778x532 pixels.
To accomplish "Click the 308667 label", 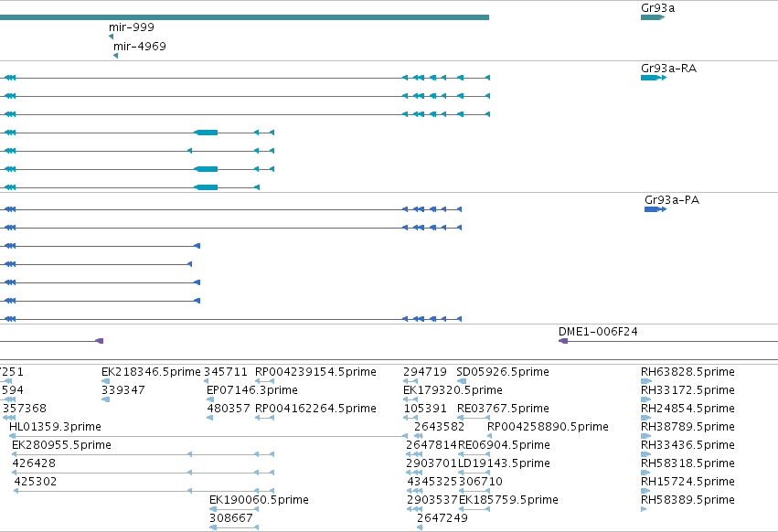I will (231, 518).
